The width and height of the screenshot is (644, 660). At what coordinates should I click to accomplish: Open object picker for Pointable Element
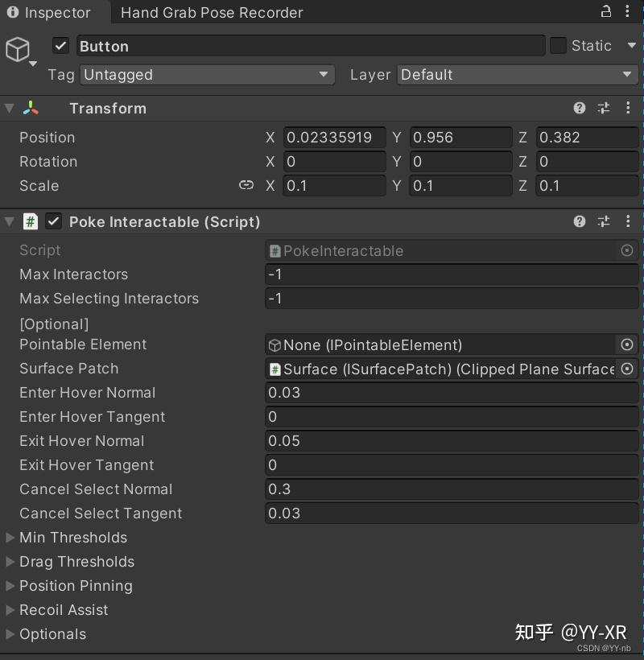click(627, 344)
